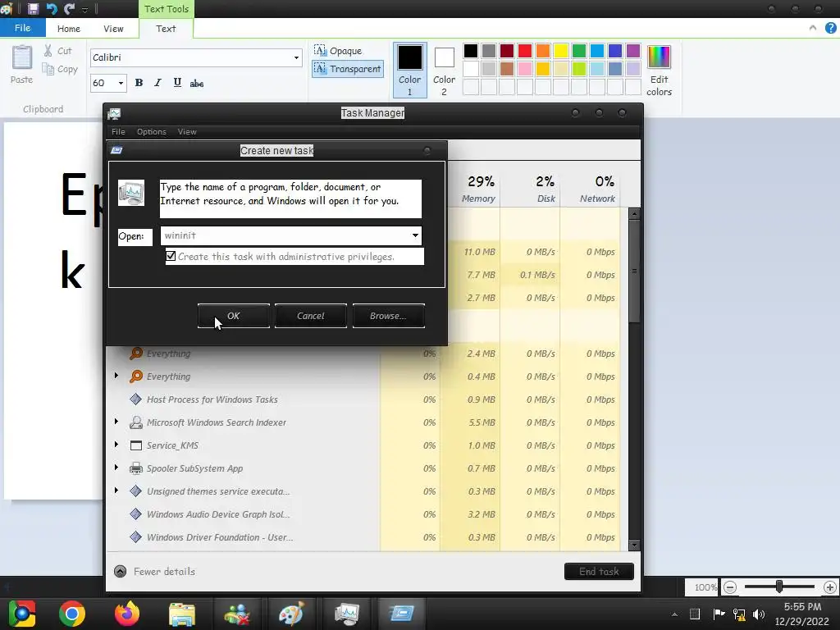Open the Calibri font family dropdown

296,57
